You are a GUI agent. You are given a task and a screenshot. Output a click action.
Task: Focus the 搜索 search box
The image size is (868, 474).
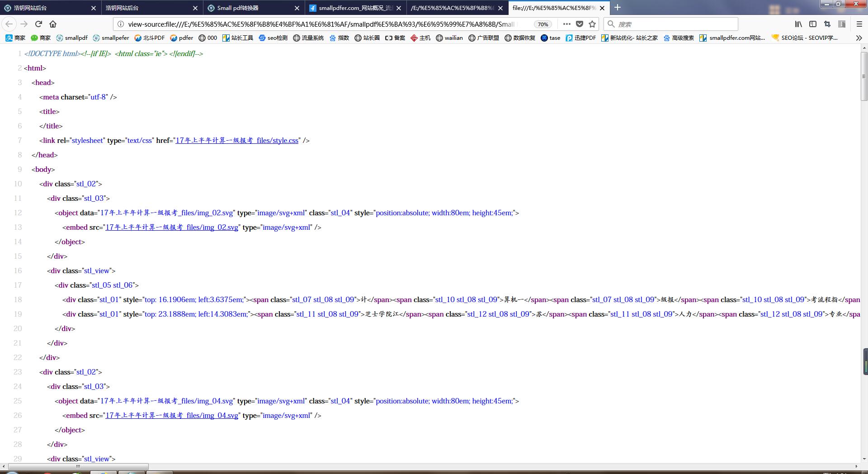[671, 24]
